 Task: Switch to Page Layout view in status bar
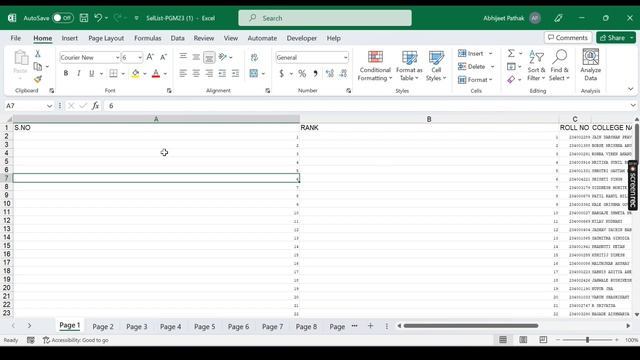coord(523,340)
